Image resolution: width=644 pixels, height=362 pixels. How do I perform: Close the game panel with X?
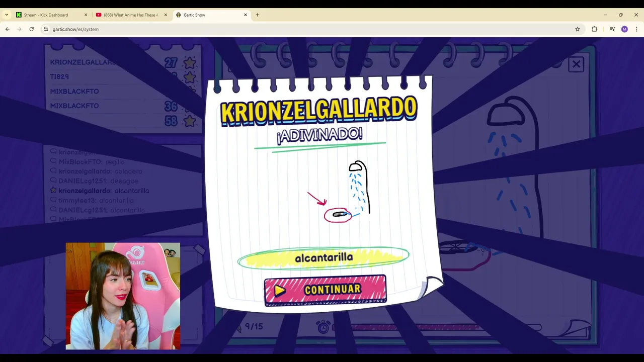pyautogui.click(x=576, y=64)
